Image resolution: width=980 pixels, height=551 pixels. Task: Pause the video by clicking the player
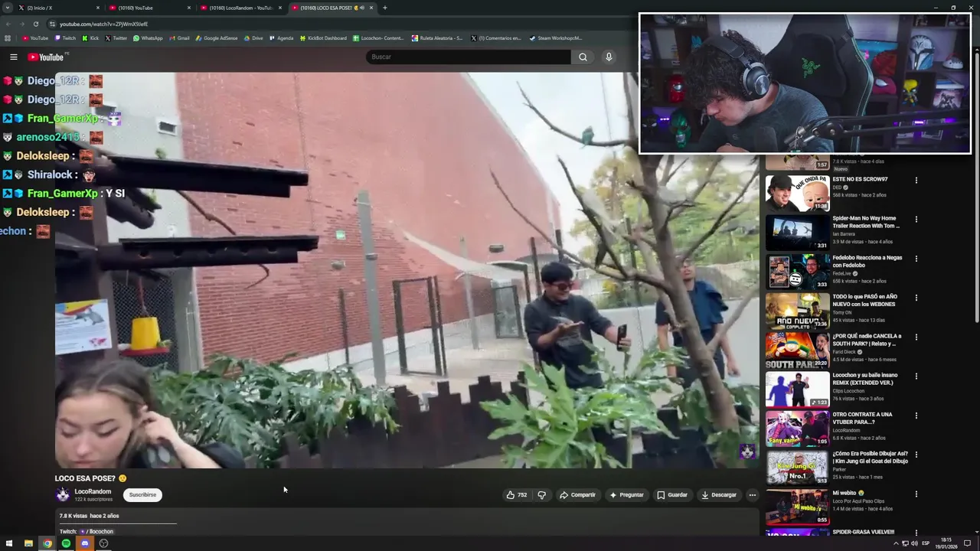coord(407,270)
